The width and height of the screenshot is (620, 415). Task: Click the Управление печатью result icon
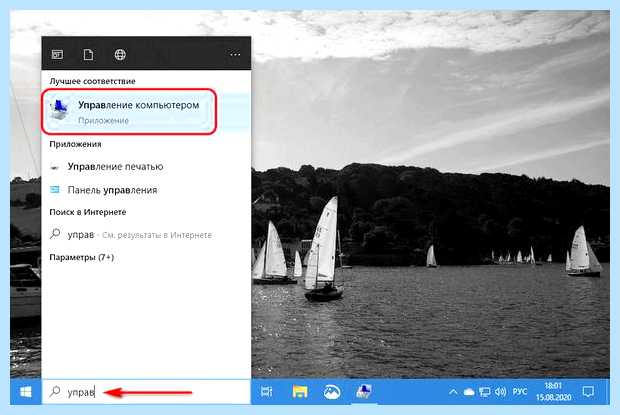point(55,167)
